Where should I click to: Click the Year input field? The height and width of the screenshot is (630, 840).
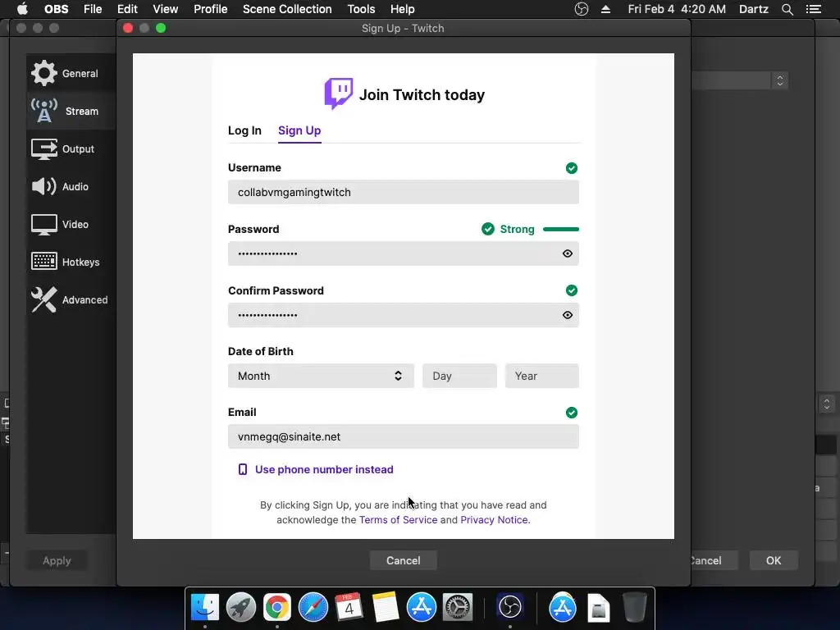click(542, 376)
